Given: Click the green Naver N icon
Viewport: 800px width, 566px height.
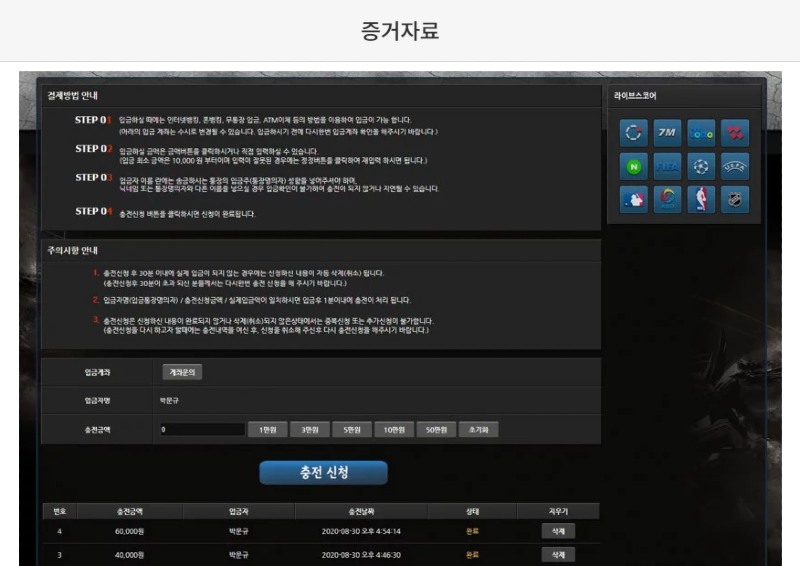Looking at the screenshot, I should [633, 166].
